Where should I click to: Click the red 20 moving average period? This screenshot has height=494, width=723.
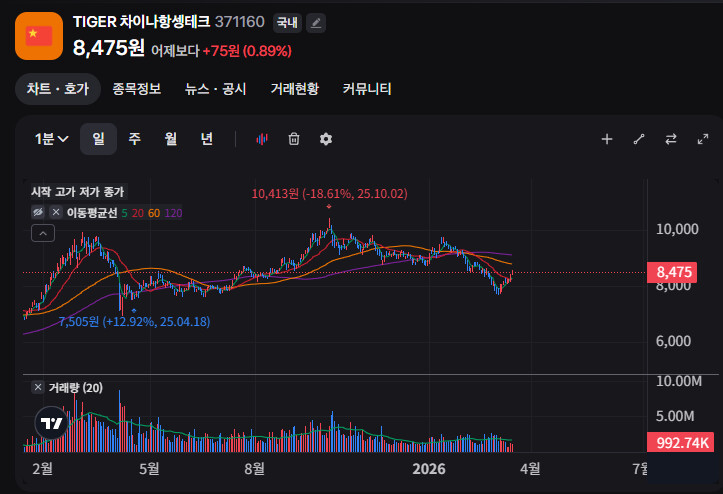(x=138, y=213)
